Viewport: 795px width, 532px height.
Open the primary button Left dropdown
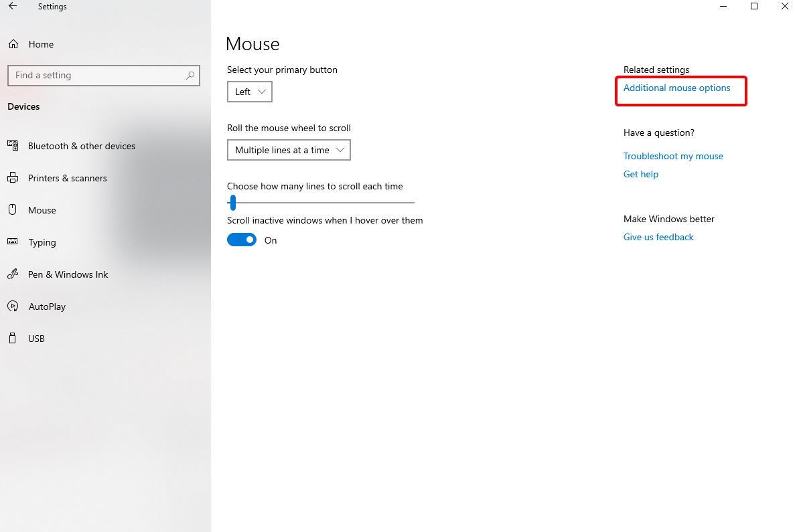[x=249, y=92]
